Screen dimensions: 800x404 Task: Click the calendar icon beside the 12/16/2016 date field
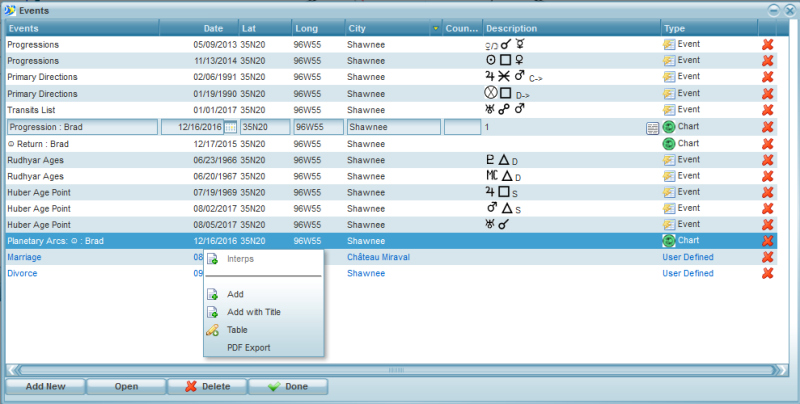tap(231, 127)
